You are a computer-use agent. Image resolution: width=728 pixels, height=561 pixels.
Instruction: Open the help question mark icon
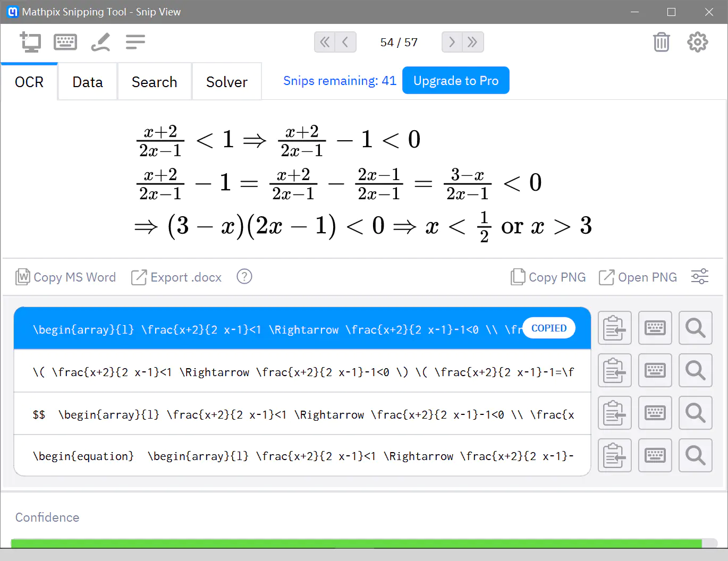tap(244, 277)
